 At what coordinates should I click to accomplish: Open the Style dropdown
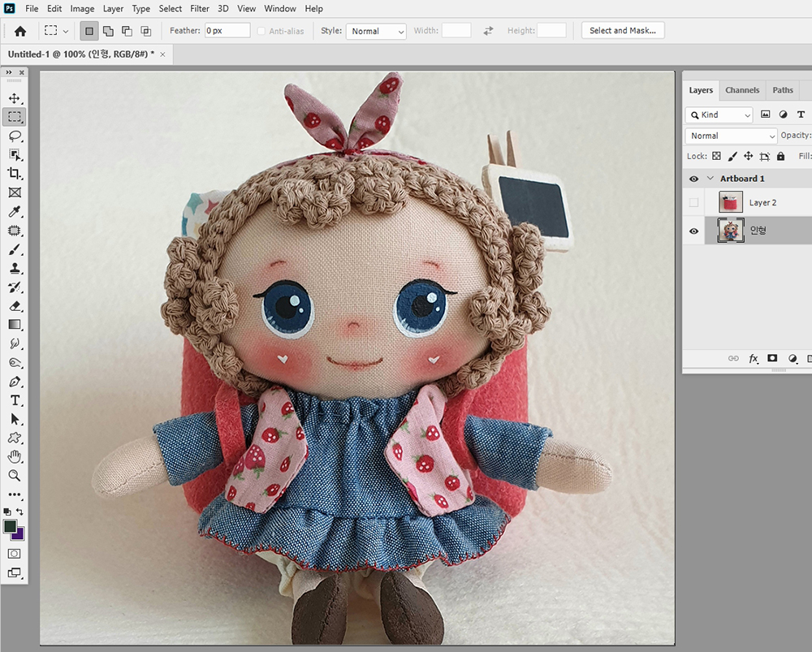click(x=376, y=31)
